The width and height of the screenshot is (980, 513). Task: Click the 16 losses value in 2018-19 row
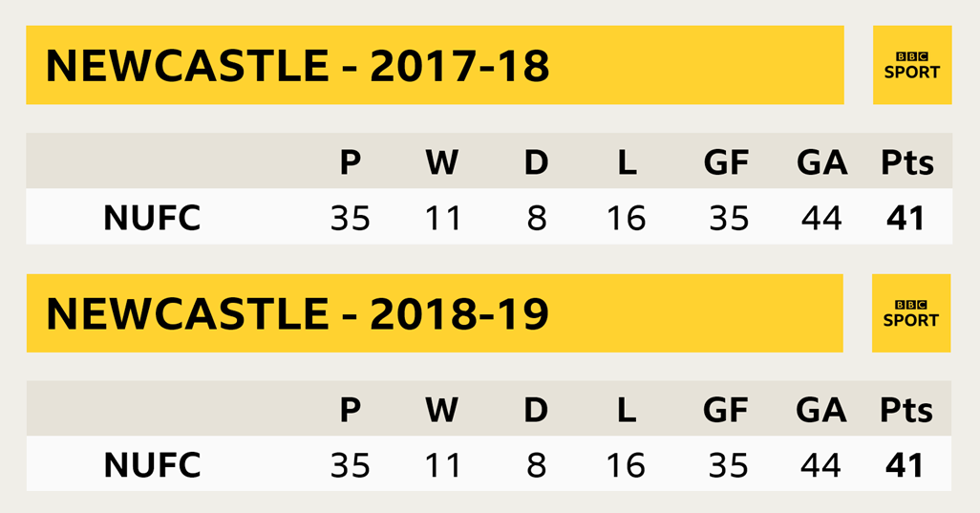pyautogui.click(x=626, y=465)
